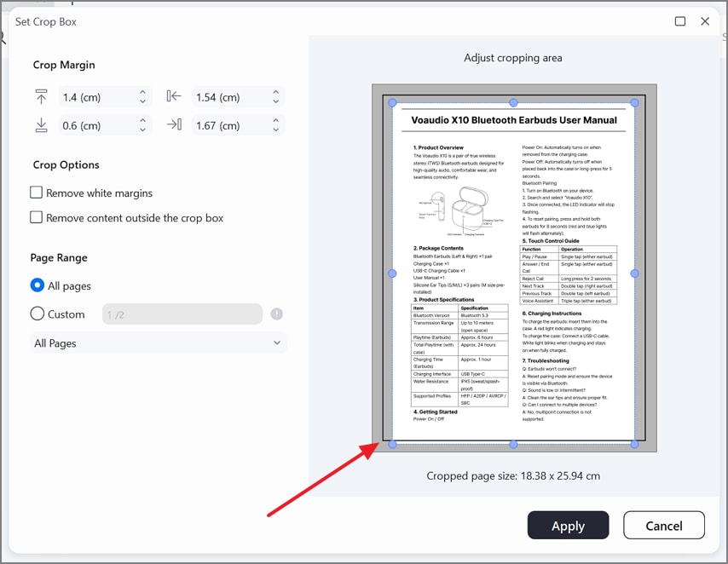Viewport: 728px width, 564px height.
Task: Click the Cancel button
Action: click(664, 526)
